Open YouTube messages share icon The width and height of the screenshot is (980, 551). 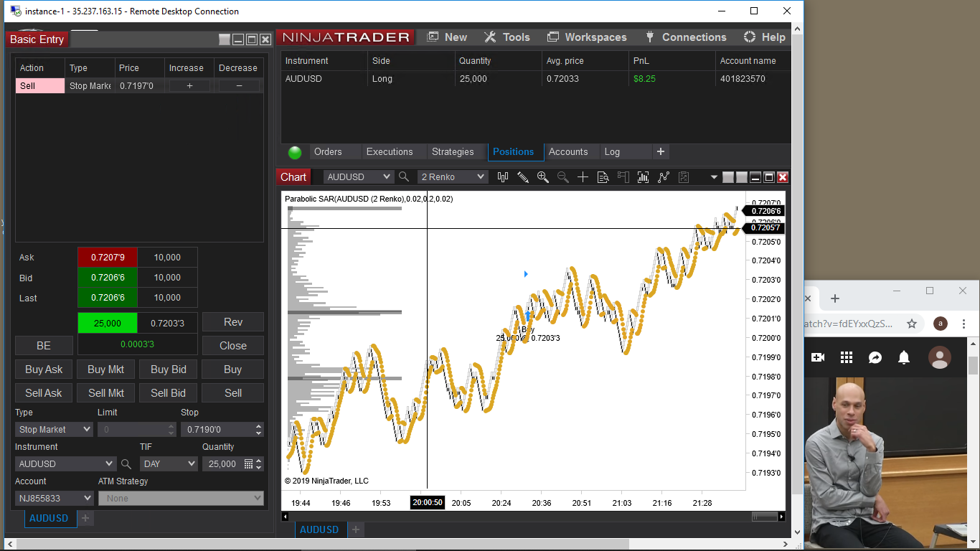[x=875, y=357]
